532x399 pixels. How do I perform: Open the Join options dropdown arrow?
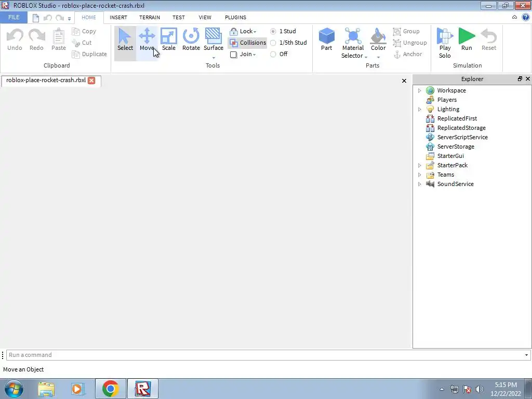(254, 55)
